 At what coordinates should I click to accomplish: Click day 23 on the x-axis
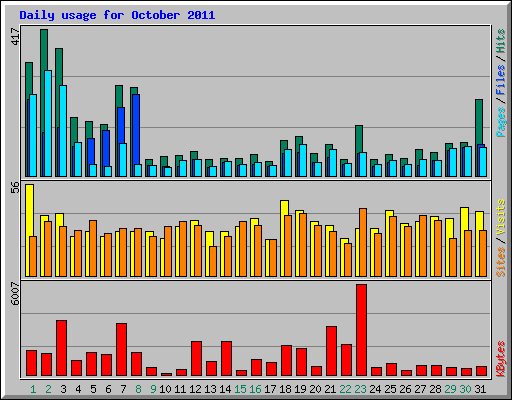coord(360,389)
